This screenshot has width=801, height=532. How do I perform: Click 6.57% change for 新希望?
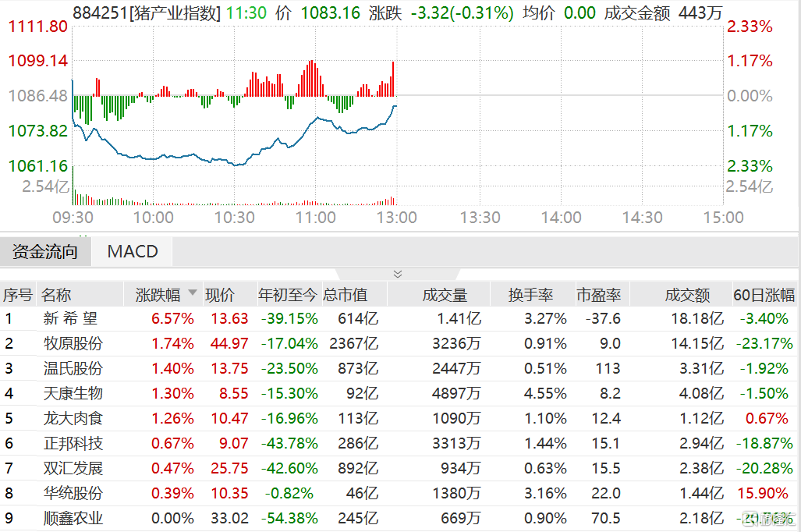[x=172, y=318]
